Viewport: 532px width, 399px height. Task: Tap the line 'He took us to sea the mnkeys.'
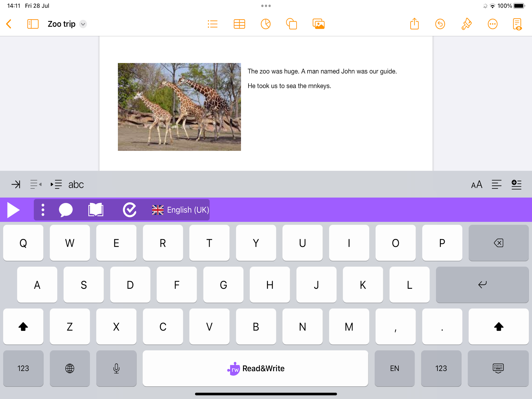coord(289,86)
